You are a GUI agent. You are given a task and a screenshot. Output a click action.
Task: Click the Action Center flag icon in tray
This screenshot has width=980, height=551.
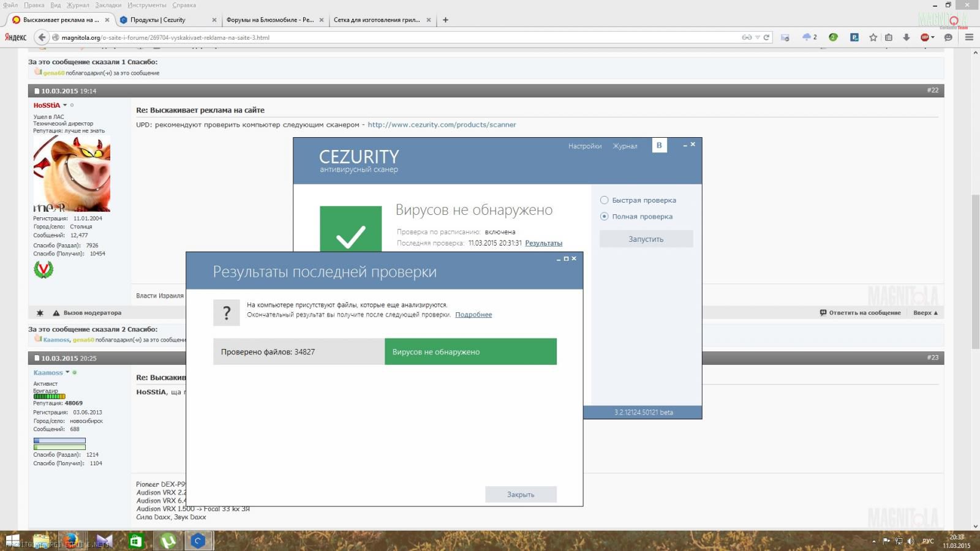coord(886,541)
